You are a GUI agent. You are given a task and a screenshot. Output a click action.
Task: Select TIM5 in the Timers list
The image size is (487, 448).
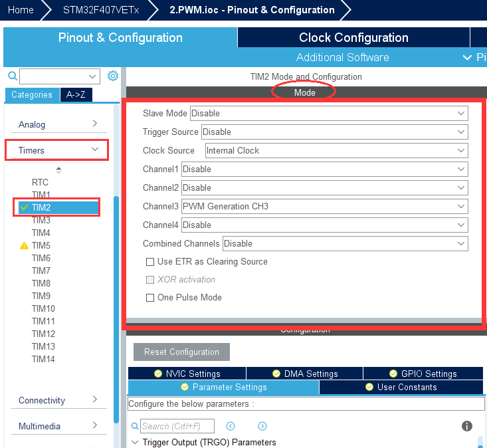(x=41, y=245)
